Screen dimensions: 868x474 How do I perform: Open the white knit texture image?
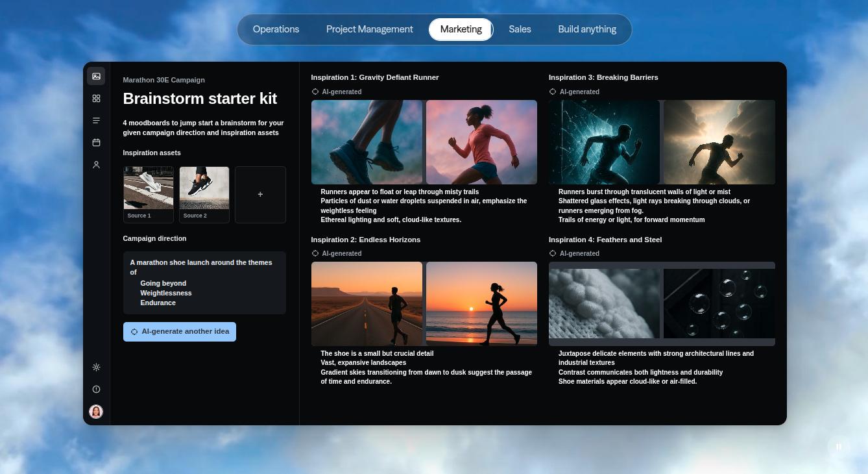point(604,304)
